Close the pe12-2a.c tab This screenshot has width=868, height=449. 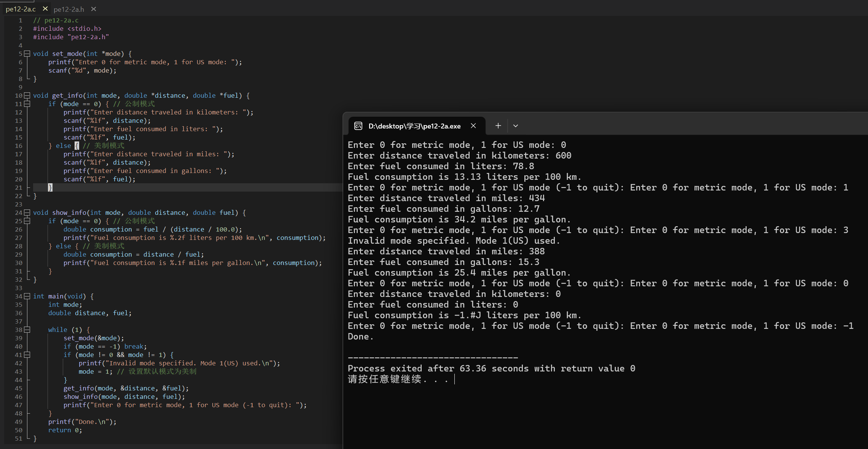pos(45,9)
